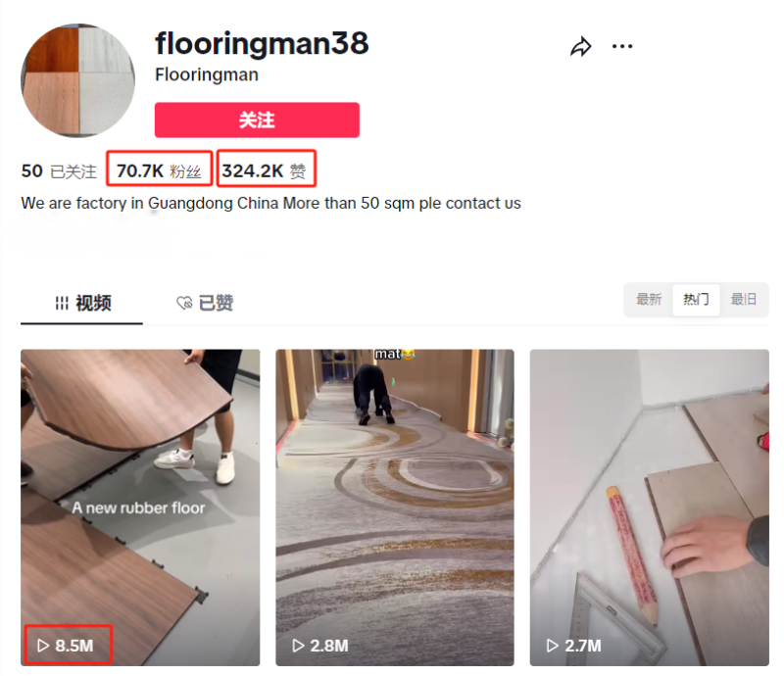Viewport: 784px width, 676px height.
Task: Click the play icon on 8.5M video
Action: pyautogui.click(x=43, y=646)
